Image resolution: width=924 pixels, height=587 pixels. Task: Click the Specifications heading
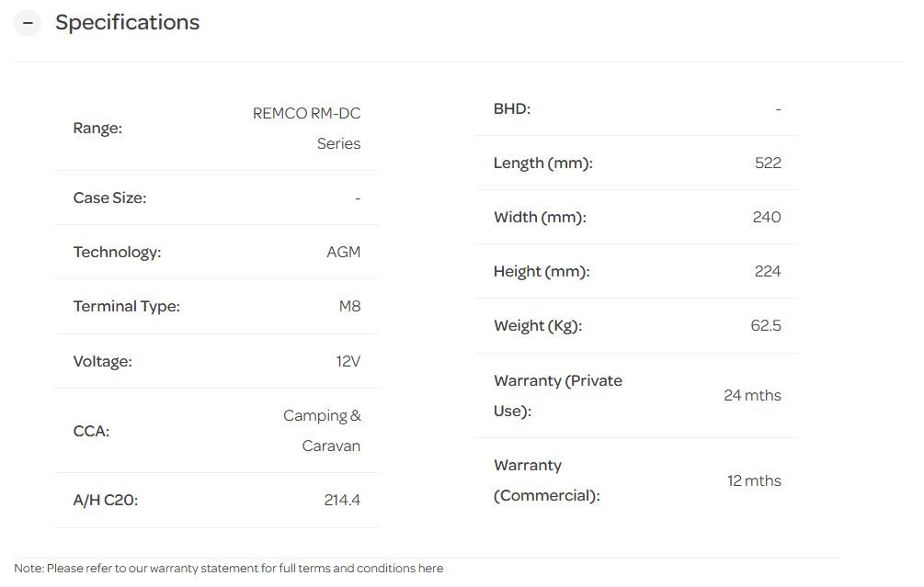tap(127, 23)
